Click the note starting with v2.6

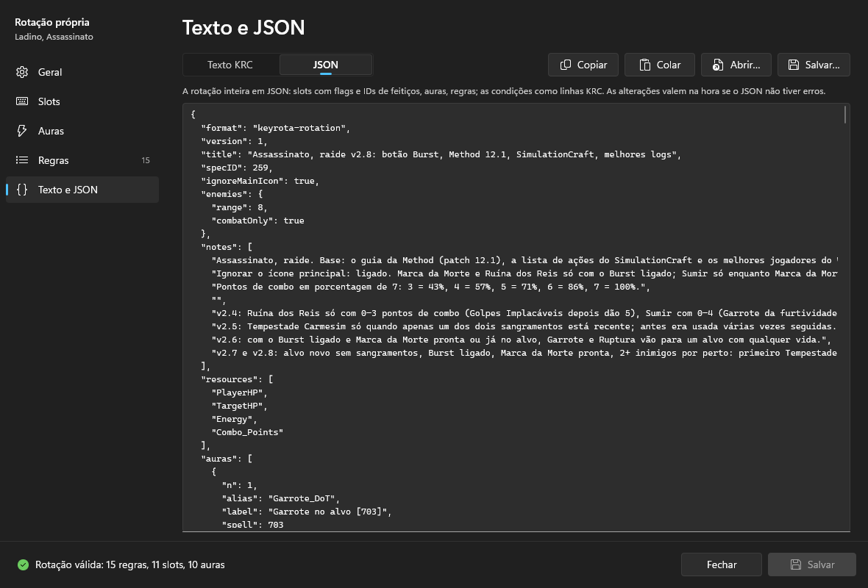coord(522,340)
